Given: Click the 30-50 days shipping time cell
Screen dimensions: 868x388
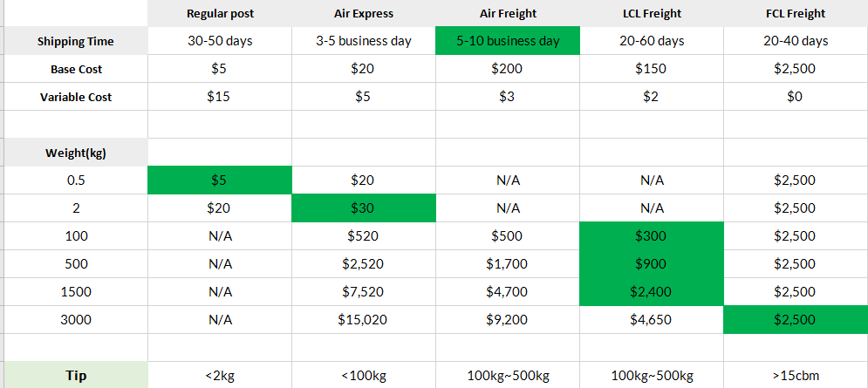Looking at the screenshot, I should pos(219,41).
